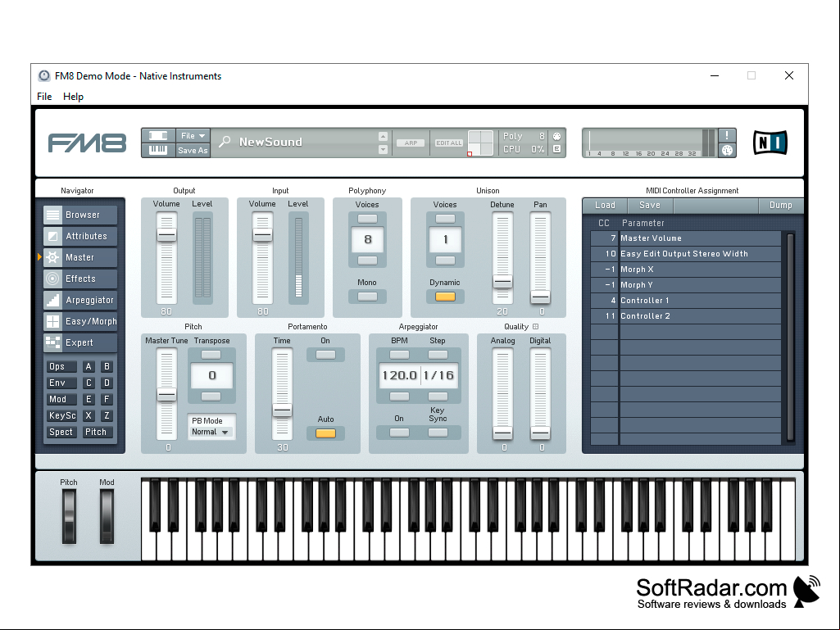
Task: Click the MIDI learn dial icon near Poly
Action: click(x=557, y=136)
